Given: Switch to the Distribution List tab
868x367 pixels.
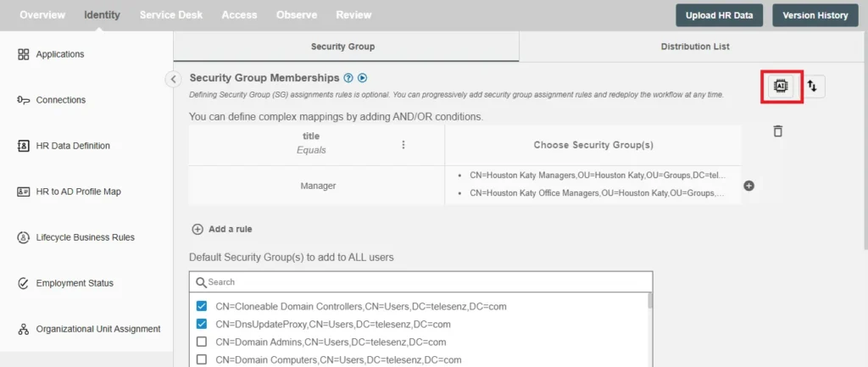Looking at the screenshot, I should tap(695, 47).
